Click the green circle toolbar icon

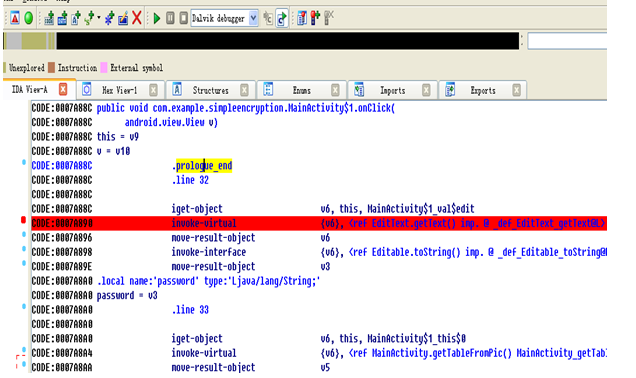click(29, 18)
